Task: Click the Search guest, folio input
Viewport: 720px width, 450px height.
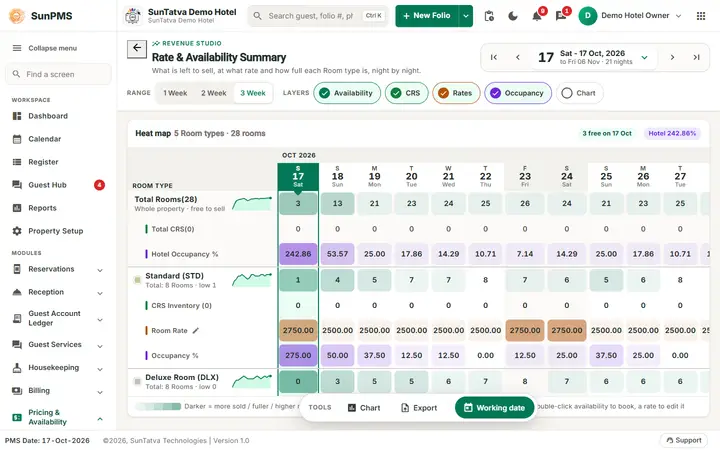Action: pyautogui.click(x=318, y=16)
